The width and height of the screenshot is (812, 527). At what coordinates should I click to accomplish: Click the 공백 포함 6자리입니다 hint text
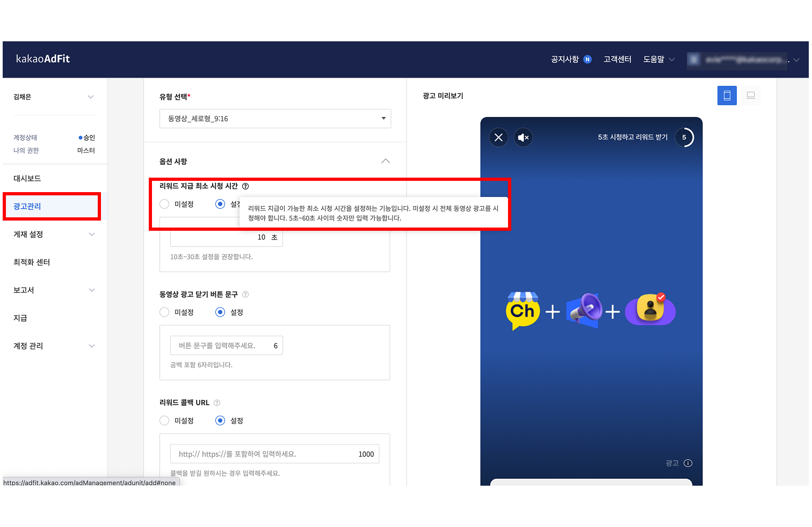[x=201, y=365]
